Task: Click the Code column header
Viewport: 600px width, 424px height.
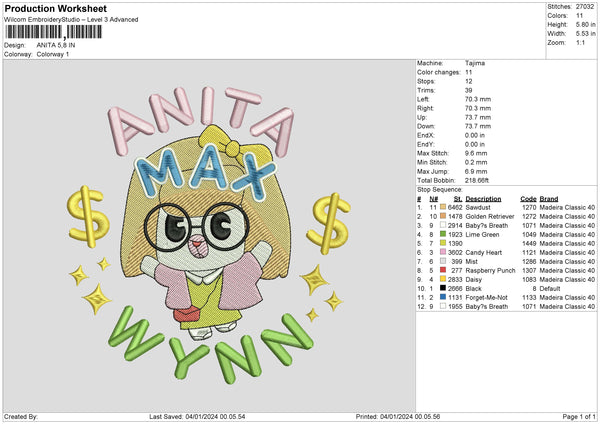Action: pyautogui.click(x=528, y=199)
